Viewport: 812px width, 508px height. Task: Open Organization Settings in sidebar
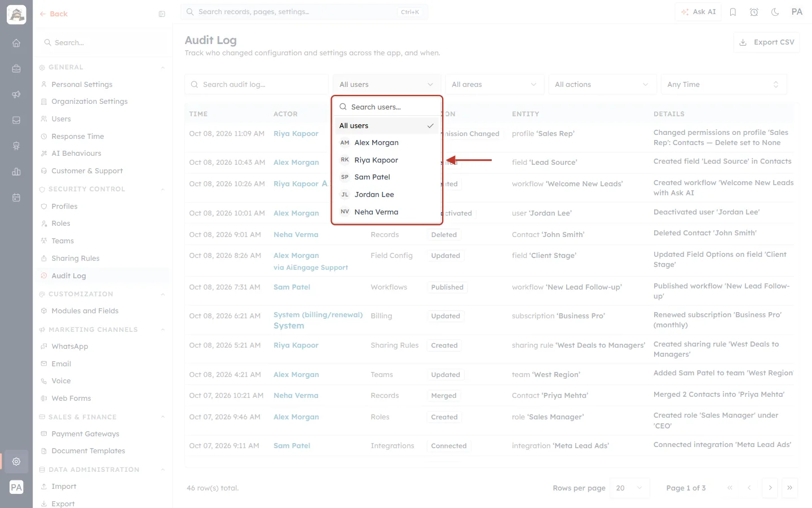tap(90, 102)
